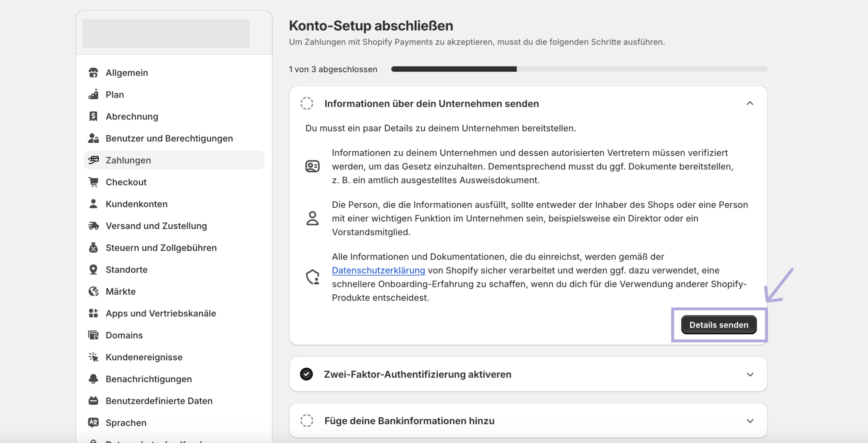Click the dashed circle status for Unternehmen senden
The height and width of the screenshot is (443, 868).
[307, 104]
